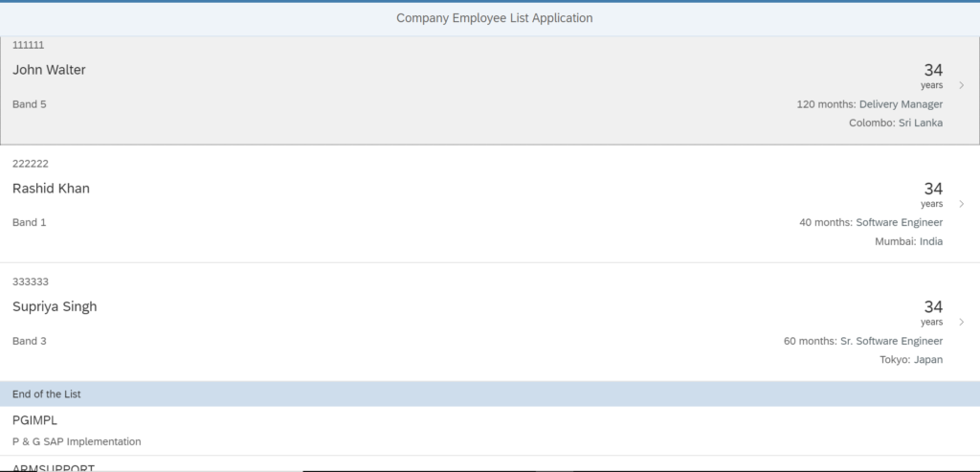
Task: Click the End of the List footer
Action: [x=490, y=393]
